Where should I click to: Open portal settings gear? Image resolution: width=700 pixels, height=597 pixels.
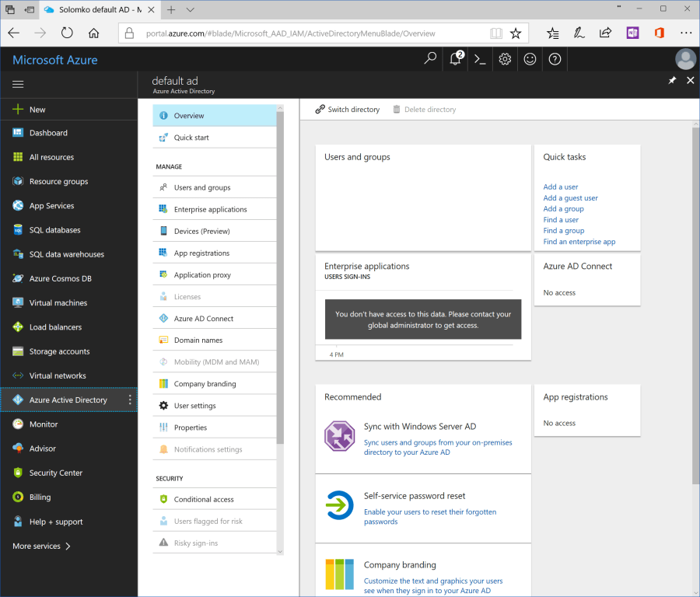[505, 59]
